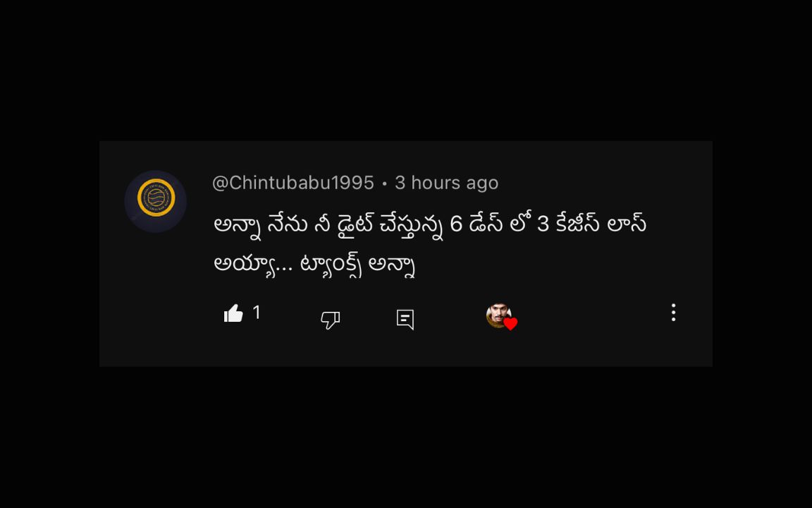The image size is (812, 508).
Task: Open the three-dot more options menu
Action: tap(673, 313)
